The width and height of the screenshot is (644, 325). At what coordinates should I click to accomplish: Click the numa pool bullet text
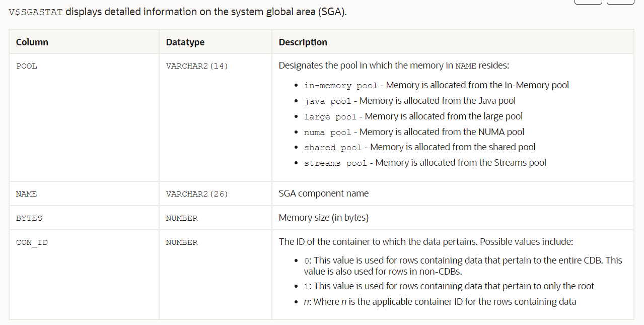click(327, 133)
